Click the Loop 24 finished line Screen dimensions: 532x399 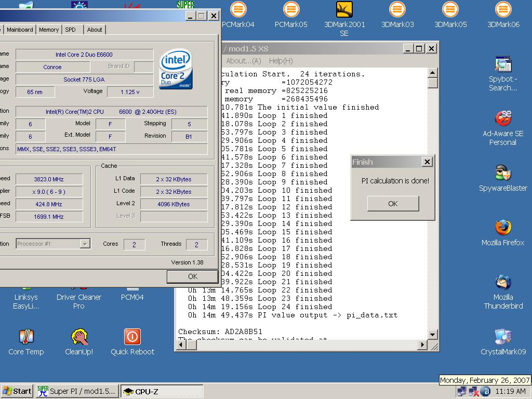tap(260, 307)
